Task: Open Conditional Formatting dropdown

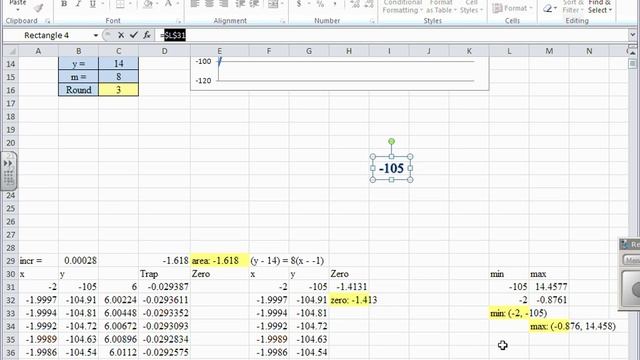Action: (x=402, y=7)
